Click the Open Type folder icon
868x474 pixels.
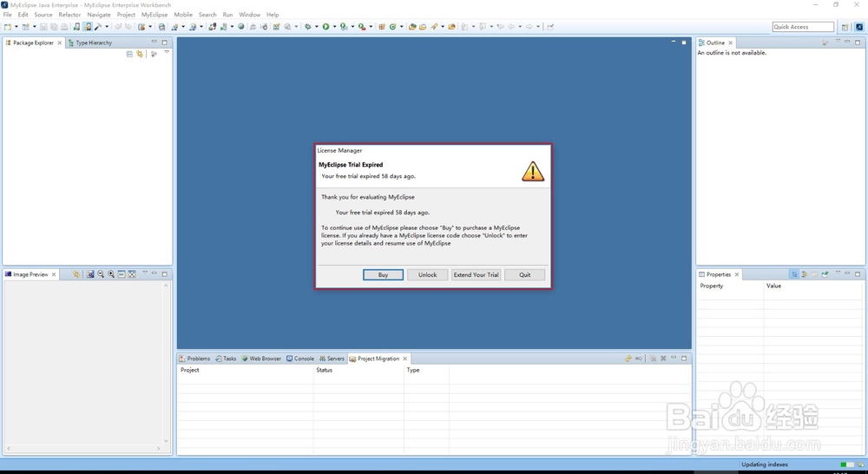(x=411, y=27)
